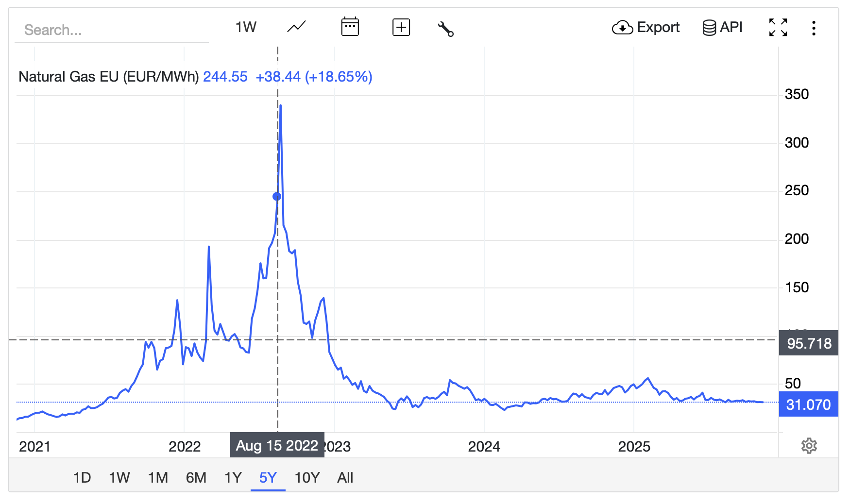This screenshot has height=504, width=850.
Task: Click the current price label 31.070
Action: [809, 404]
